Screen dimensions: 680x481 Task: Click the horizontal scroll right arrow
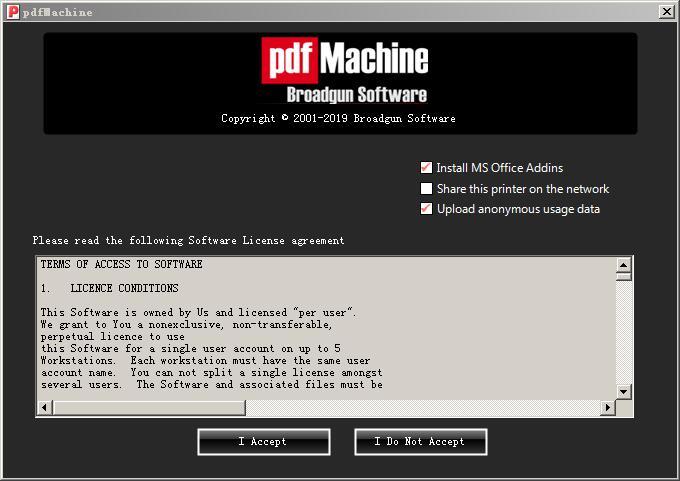pyautogui.click(x=608, y=407)
